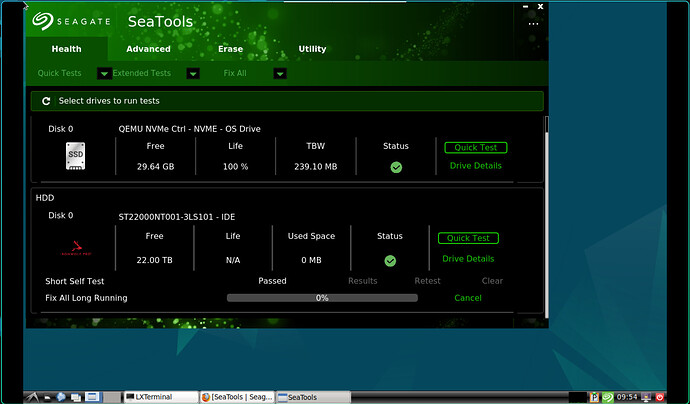Screen dimensions: 690x404
Task: Click Quick Test for ST22000NT001 drive
Action: (468, 238)
